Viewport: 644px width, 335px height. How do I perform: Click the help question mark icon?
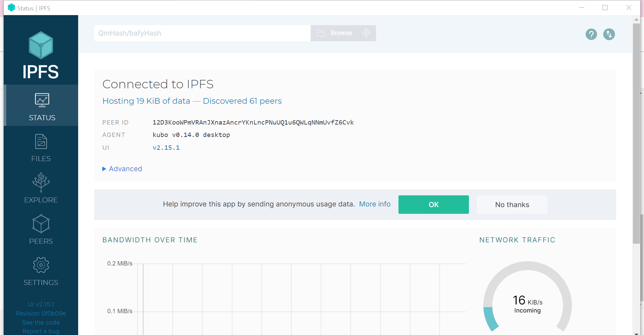591,34
